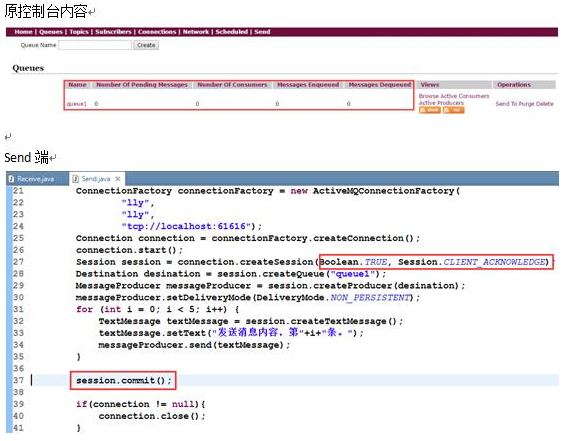This screenshot has height=441, width=575.
Task: Open the Connections navigation item
Action: (157, 32)
